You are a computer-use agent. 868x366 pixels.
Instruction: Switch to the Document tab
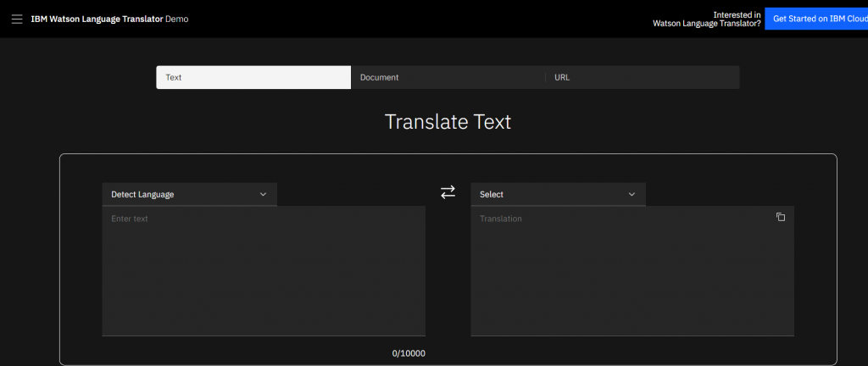(447, 77)
